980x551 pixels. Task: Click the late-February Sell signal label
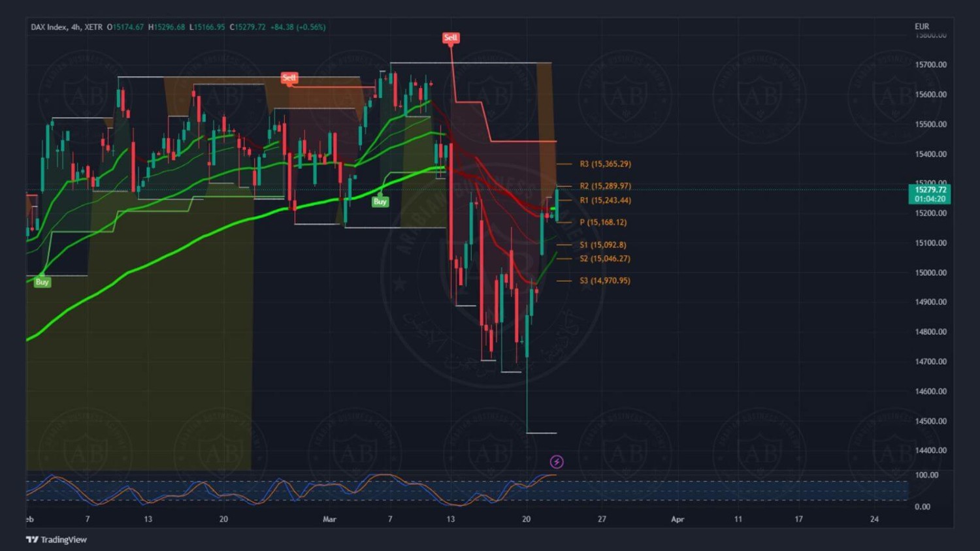(289, 78)
